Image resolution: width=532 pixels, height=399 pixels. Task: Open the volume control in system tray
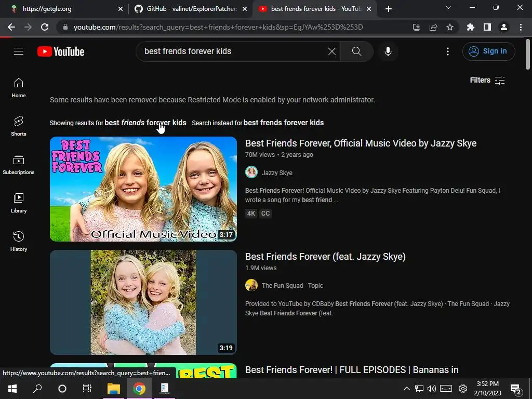click(432, 389)
